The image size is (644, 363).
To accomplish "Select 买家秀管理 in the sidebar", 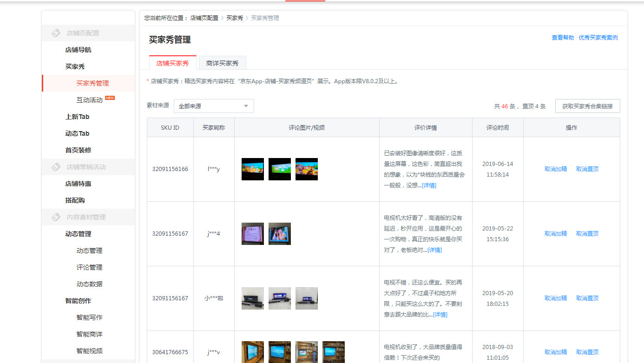I will 92,83.
